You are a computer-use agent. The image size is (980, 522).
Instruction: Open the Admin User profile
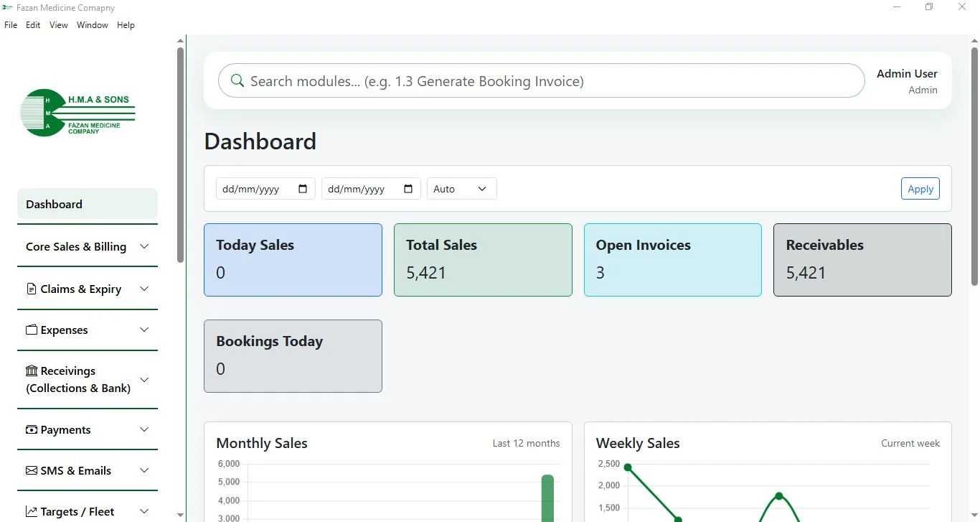coord(907,81)
